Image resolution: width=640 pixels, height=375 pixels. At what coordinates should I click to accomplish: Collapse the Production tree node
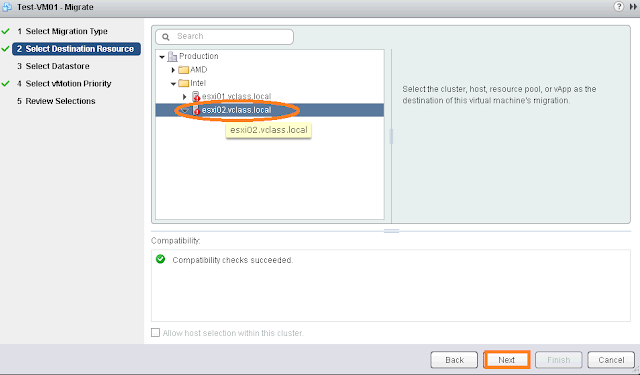pyautogui.click(x=162, y=57)
